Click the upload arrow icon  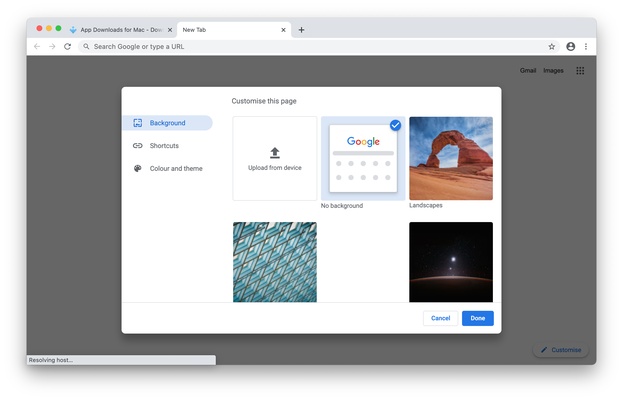[x=275, y=153]
